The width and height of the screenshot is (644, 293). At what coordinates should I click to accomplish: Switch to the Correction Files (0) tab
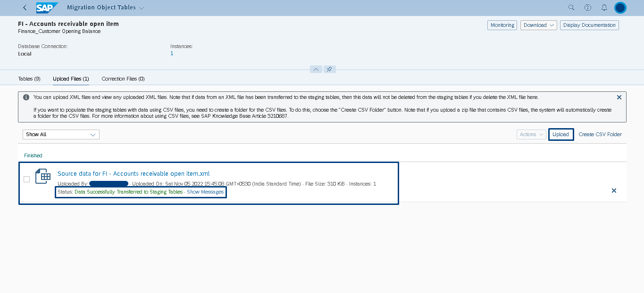123,79
